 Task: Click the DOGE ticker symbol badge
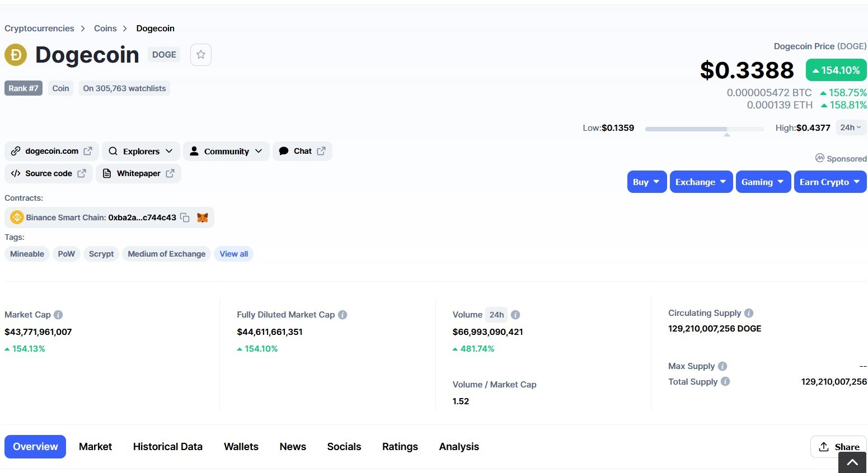tap(164, 55)
